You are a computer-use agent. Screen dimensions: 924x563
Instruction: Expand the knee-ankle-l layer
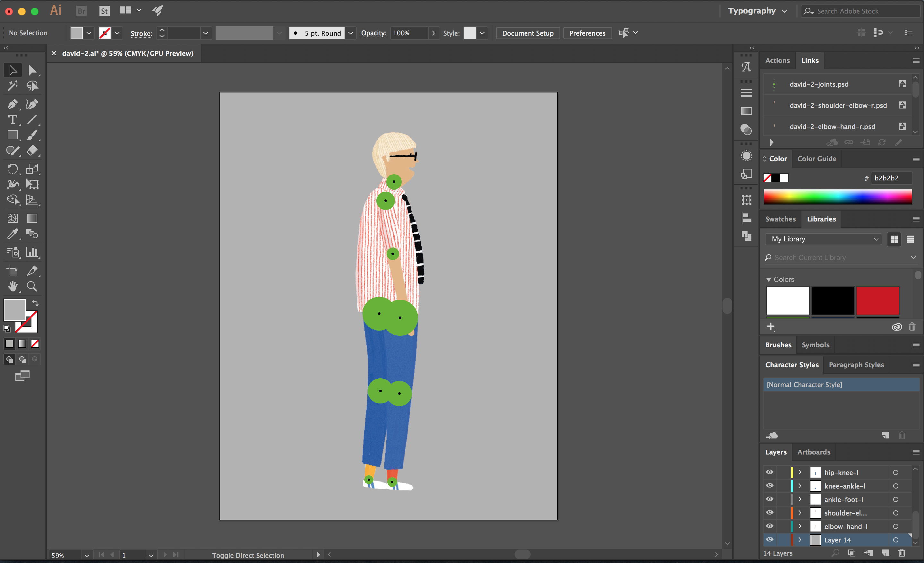pyautogui.click(x=800, y=486)
